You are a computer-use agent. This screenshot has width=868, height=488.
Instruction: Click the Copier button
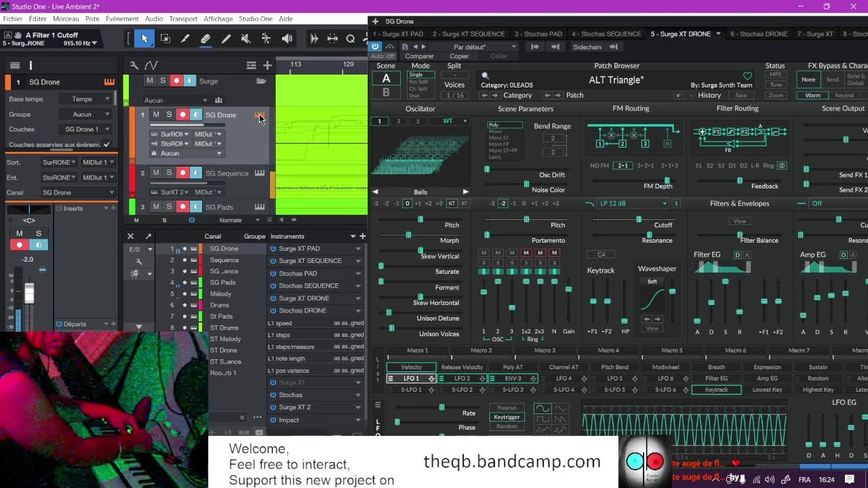[x=459, y=56]
